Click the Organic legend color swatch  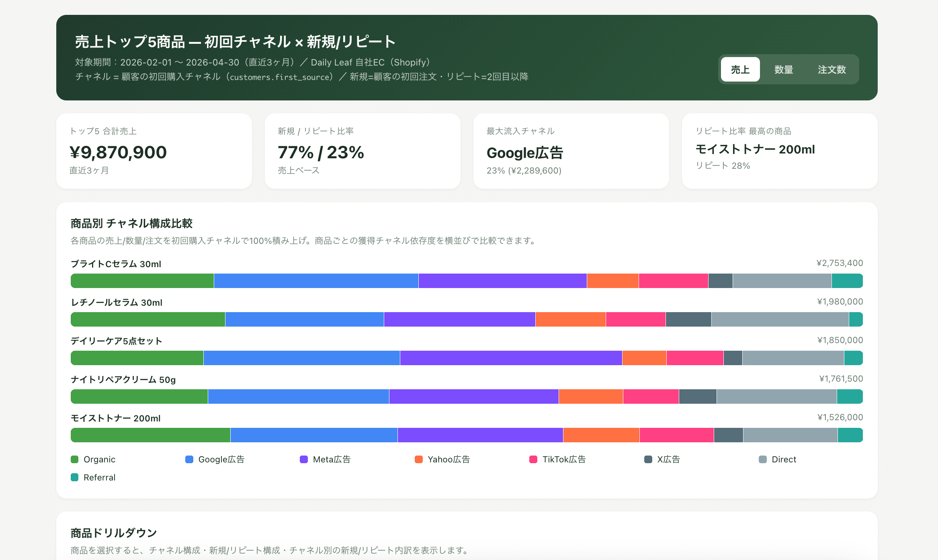[74, 459]
